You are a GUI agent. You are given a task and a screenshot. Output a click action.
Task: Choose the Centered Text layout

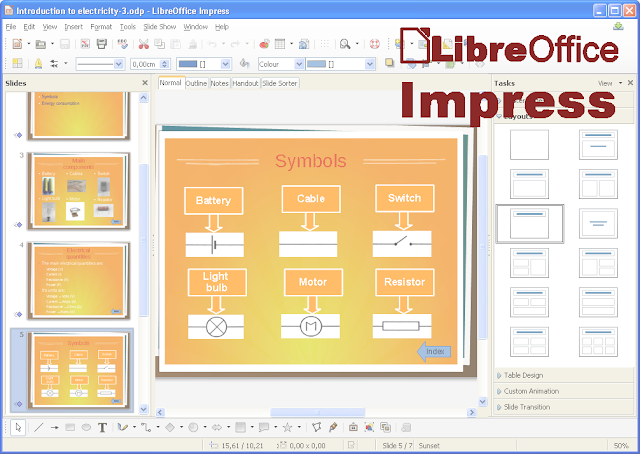pyautogui.click(x=598, y=223)
